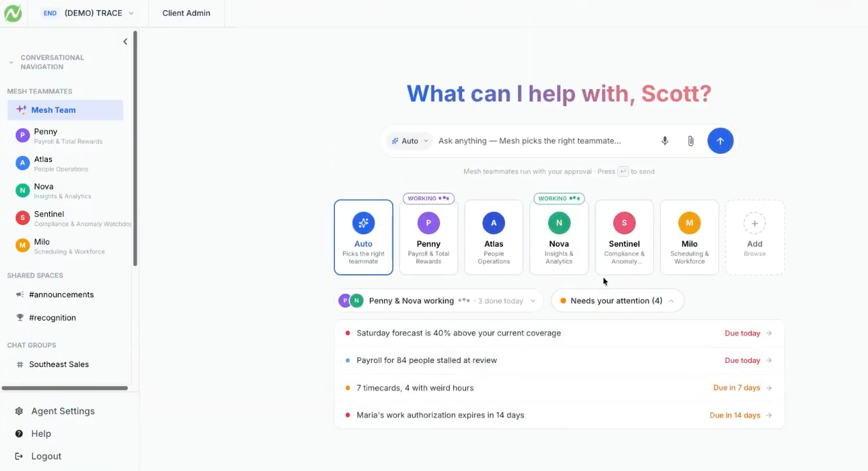The height and width of the screenshot is (471, 868).
Task: Open the (DEMO) TRACE company dropdown
Action: (x=87, y=13)
